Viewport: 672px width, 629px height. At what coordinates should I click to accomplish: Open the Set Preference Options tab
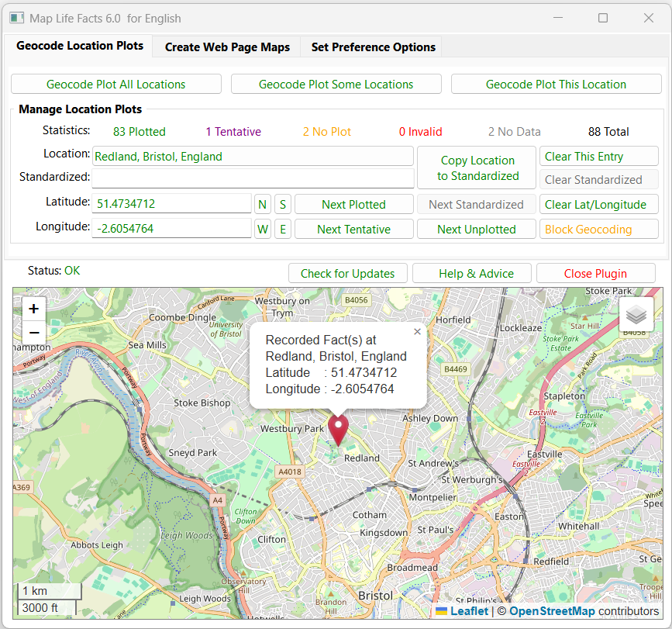(x=372, y=47)
